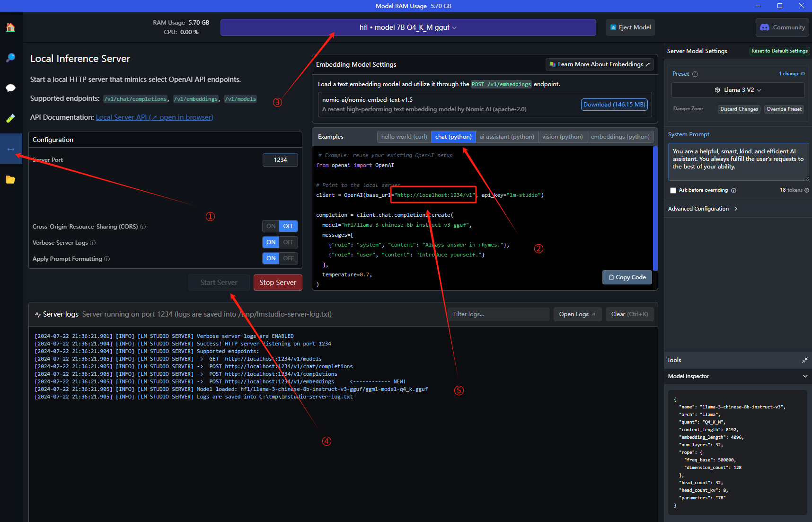The height and width of the screenshot is (522, 812).
Task: Select the vision (python) example tab
Action: pos(562,137)
